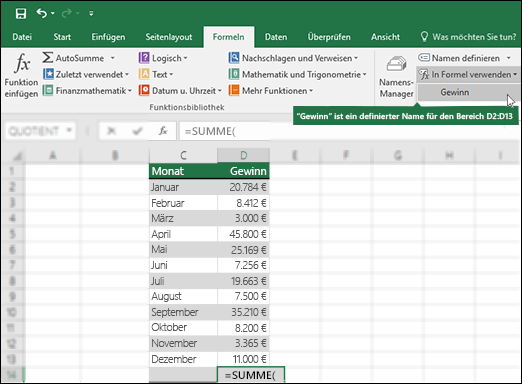Select the cell with 19.663 €
This screenshot has width=522, height=384.
pyautogui.click(x=243, y=281)
